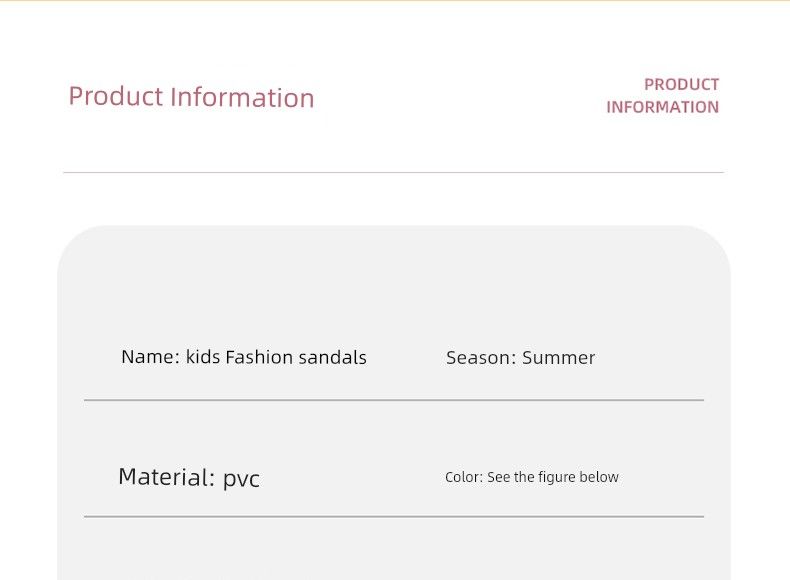The width and height of the screenshot is (790, 580).
Task: Click the "Material:" field label
Action: coord(166,477)
